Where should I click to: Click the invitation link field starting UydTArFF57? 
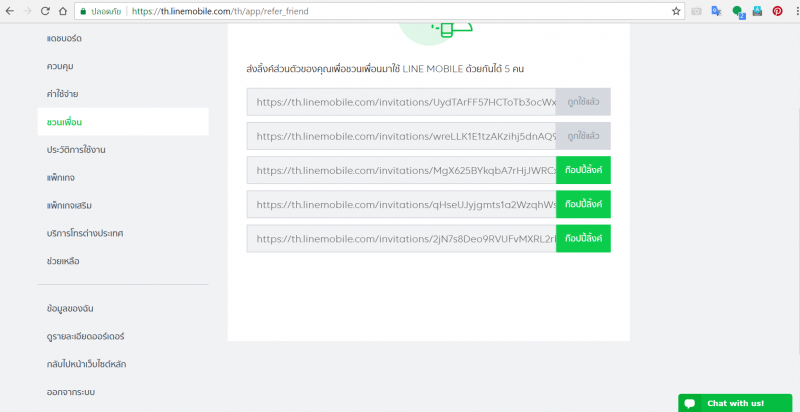coord(402,102)
